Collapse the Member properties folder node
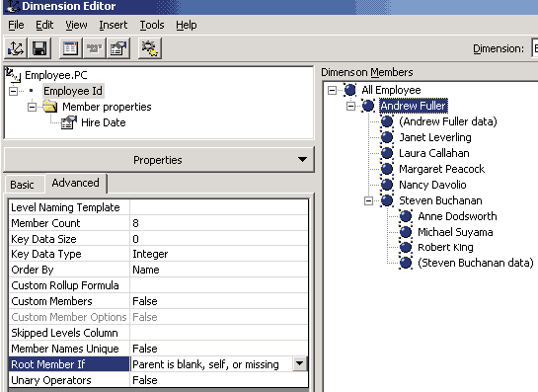This screenshot has width=538, height=392. (x=32, y=107)
